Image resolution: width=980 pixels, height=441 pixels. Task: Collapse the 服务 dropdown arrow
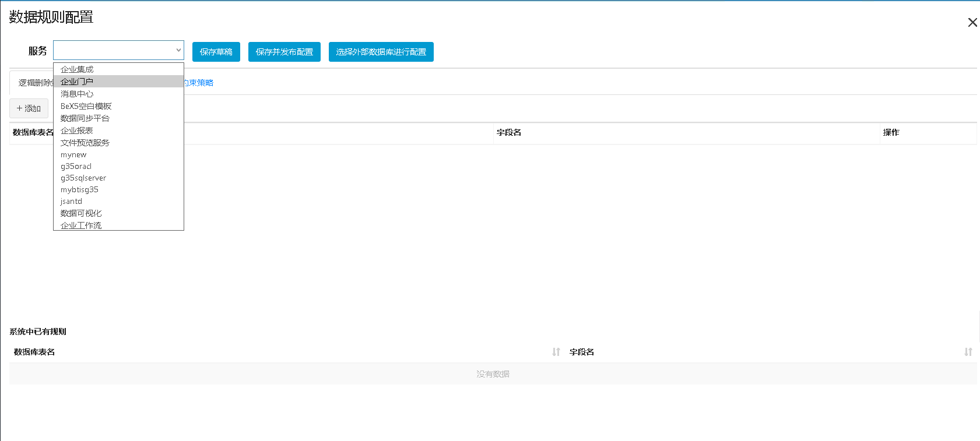tap(178, 50)
